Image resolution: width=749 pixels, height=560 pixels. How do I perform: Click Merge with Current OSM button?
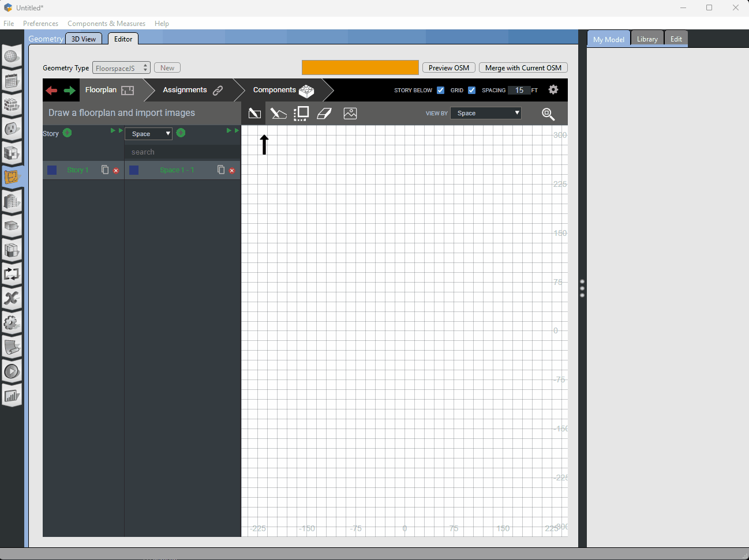click(x=523, y=68)
